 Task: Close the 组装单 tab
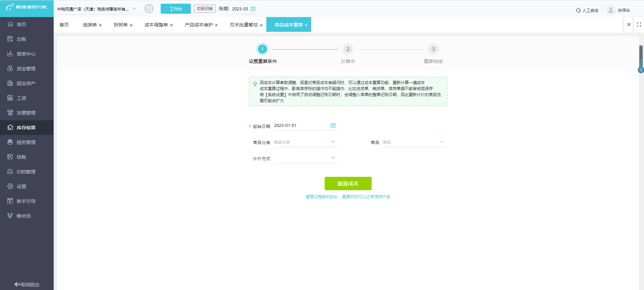[100, 25]
